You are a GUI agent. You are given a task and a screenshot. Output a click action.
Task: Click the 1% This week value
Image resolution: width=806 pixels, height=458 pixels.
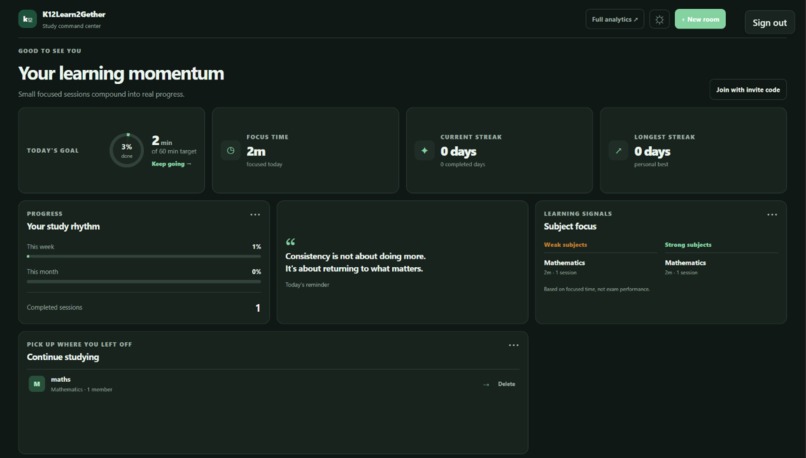pyautogui.click(x=257, y=247)
